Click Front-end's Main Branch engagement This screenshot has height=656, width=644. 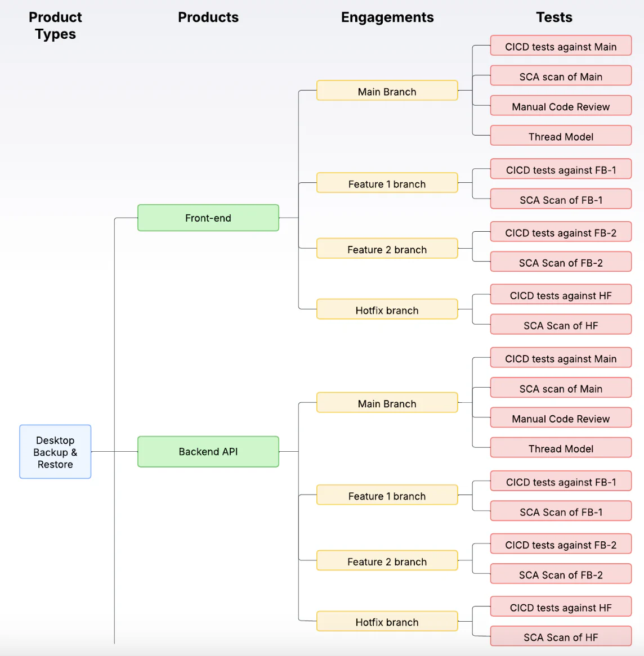coord(387,91)
